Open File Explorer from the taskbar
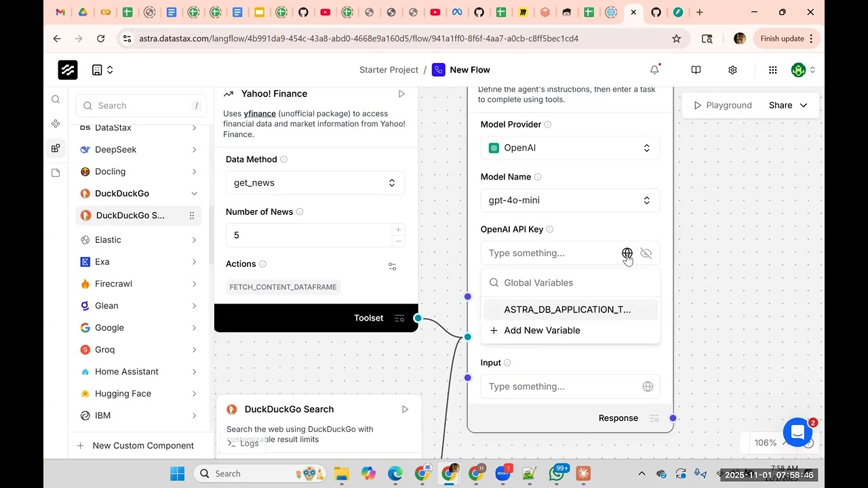The width and height of the screenshot is (868, 488). 341,473
